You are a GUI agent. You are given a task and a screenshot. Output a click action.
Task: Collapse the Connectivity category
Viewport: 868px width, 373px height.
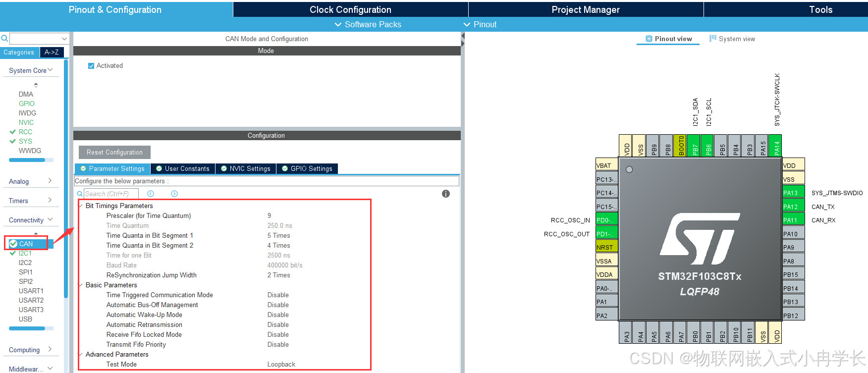31,220
